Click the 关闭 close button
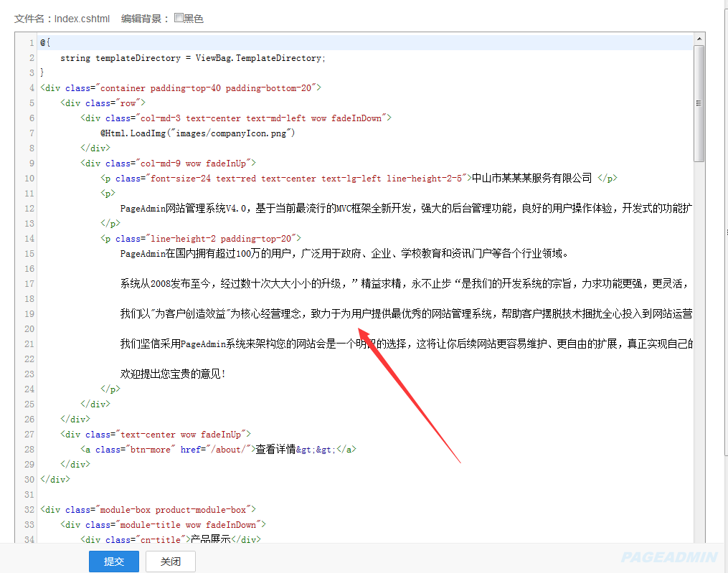 pyautogui.click(x=171, y=562)
